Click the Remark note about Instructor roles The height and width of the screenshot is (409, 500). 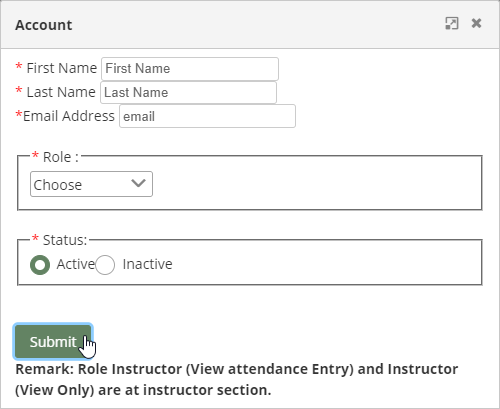click(x=237, y=380)
